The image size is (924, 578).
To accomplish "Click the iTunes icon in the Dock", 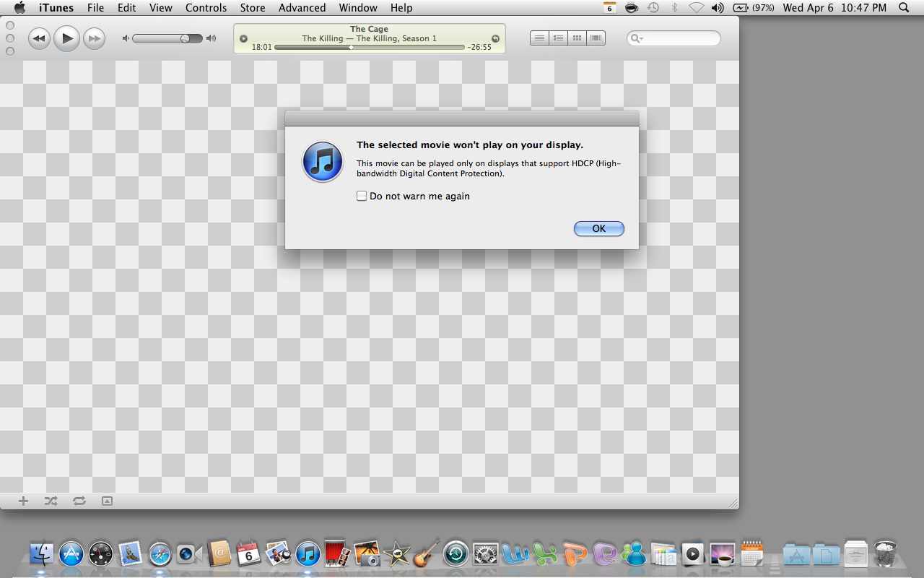I will click(308, 554).
